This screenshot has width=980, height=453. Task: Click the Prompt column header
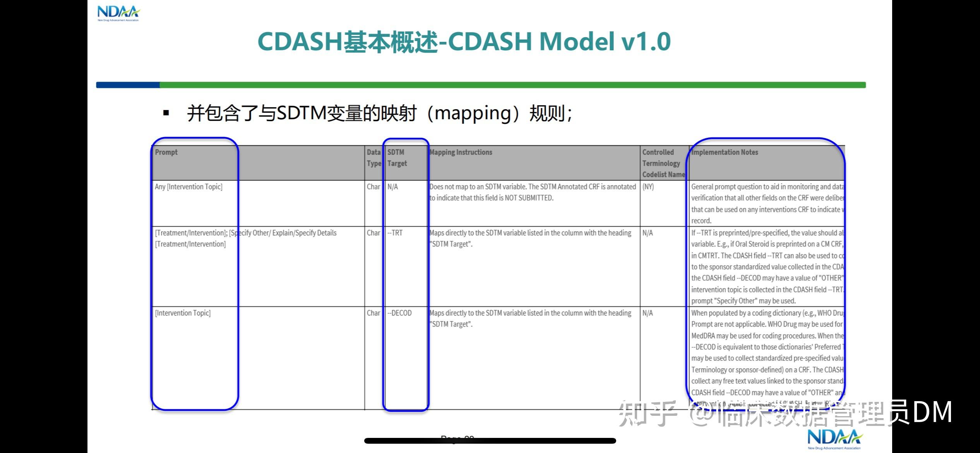(166, 152)
